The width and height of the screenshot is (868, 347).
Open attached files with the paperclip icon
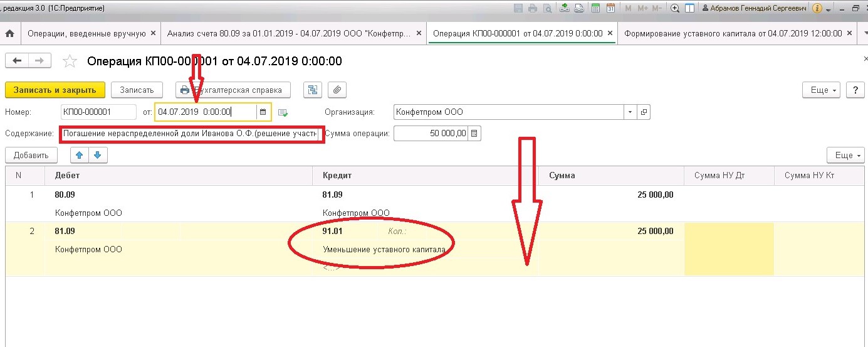pyautogui.click(x=337, y=90)
